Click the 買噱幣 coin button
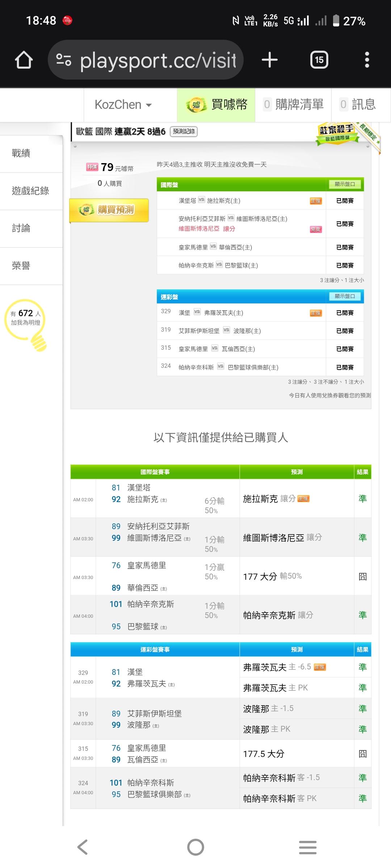The height and width of the screenshot is (868, 391). click(216, 105)
